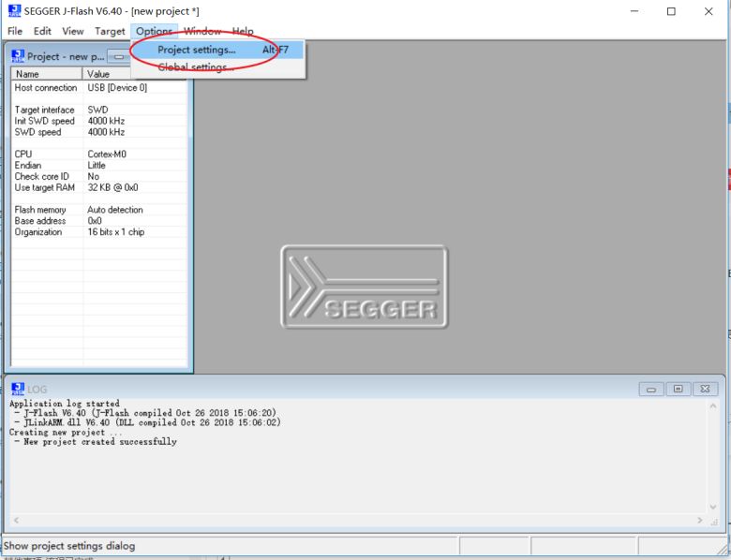Close the Options menu

pyautogui.click(x=155, y=31)
